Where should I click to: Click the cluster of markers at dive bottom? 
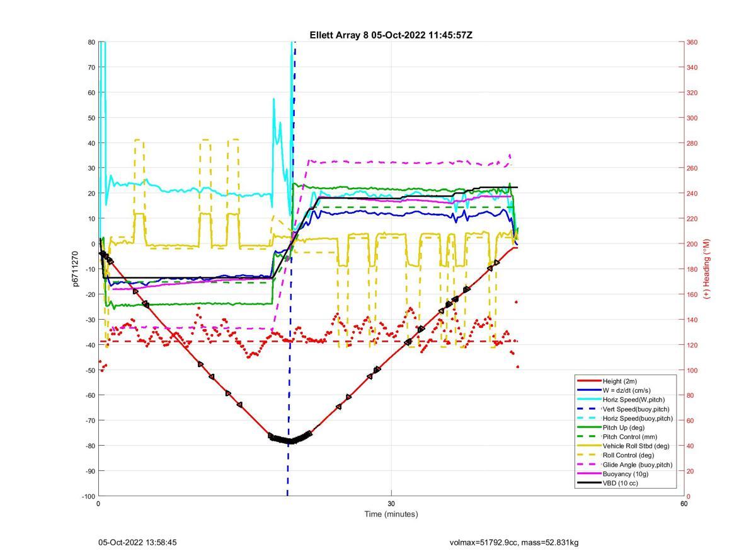290,438
